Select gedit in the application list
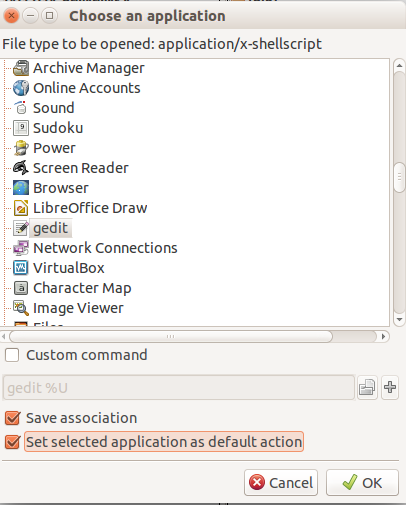The width and height of the screenshot is (406, 505). point(51,228)
